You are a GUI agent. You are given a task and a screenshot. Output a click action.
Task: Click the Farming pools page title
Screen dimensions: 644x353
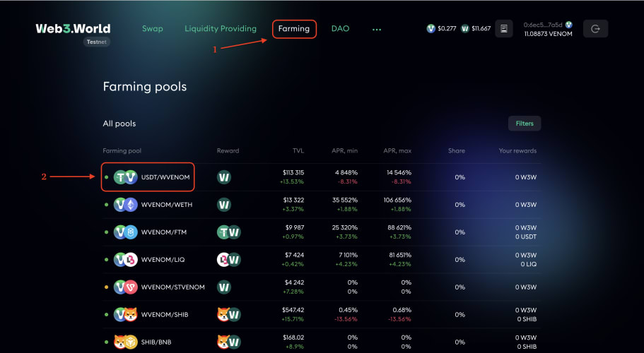[145, 87]
